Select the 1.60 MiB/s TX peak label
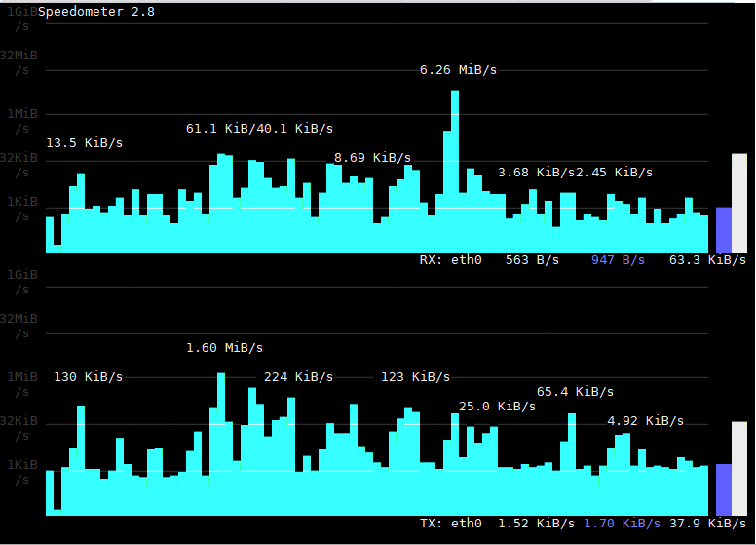Viewport: 756px width, 545px height. pos(224,348)
